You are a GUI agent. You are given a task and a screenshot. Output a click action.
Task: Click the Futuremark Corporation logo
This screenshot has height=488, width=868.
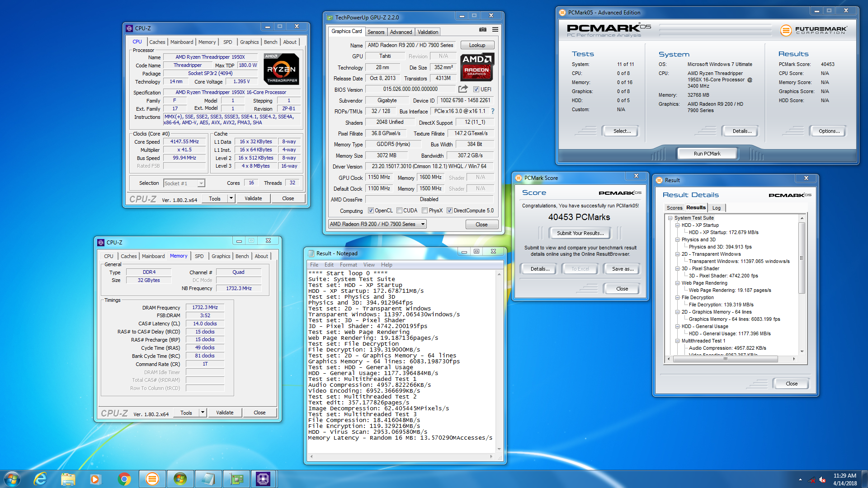tap(813, 30)
